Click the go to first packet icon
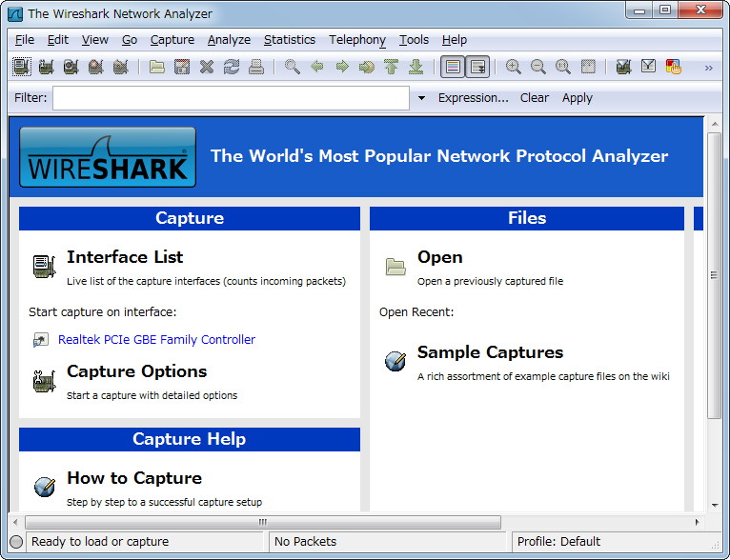Screen dimensions: 730x560 point(392,67)
